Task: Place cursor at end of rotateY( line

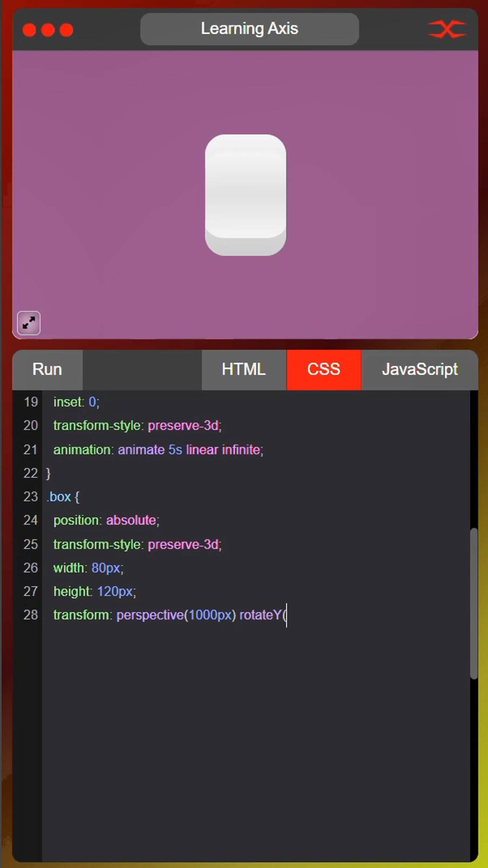Action: coord(287,615)
